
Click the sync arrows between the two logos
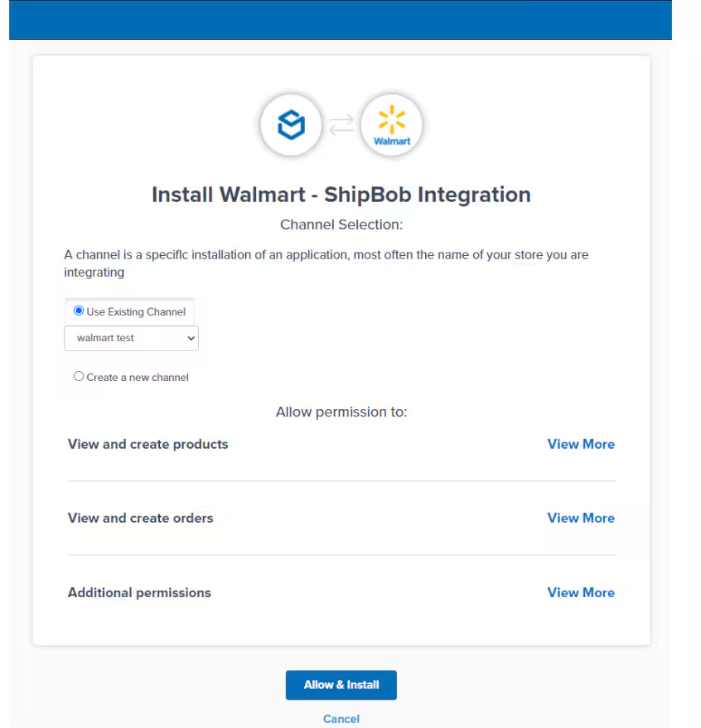pyautogui.click(x=341, y=124)
